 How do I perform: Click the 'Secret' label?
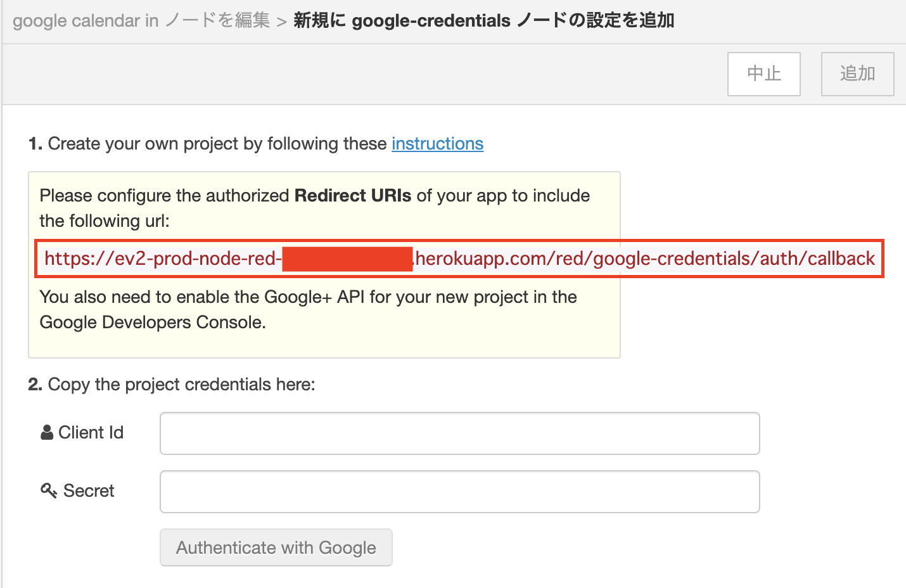[89, 491]
